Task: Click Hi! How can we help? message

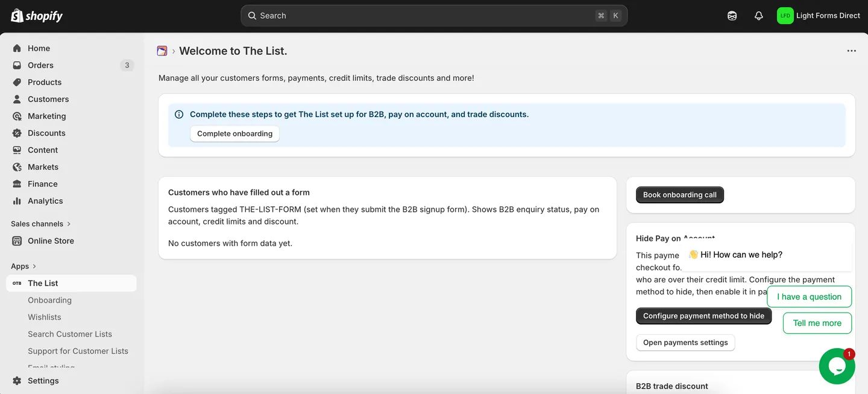Action: (x=735, y=255)
